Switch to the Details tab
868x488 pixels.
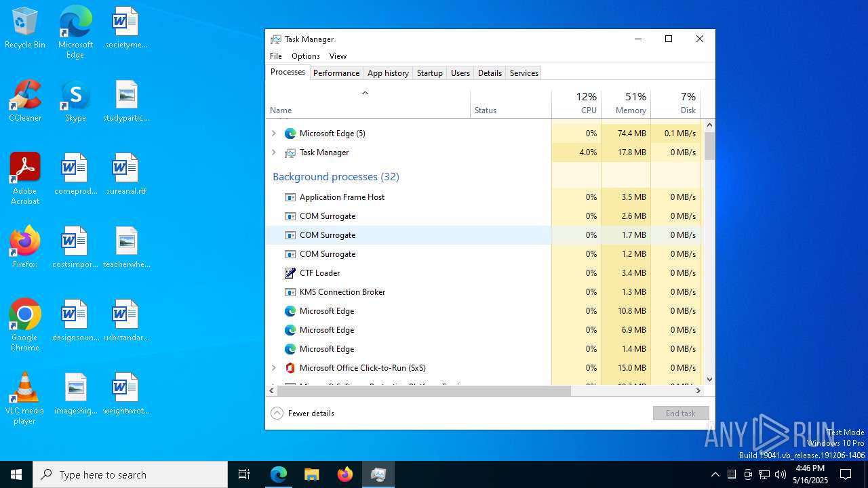click(x=490, y=73)
